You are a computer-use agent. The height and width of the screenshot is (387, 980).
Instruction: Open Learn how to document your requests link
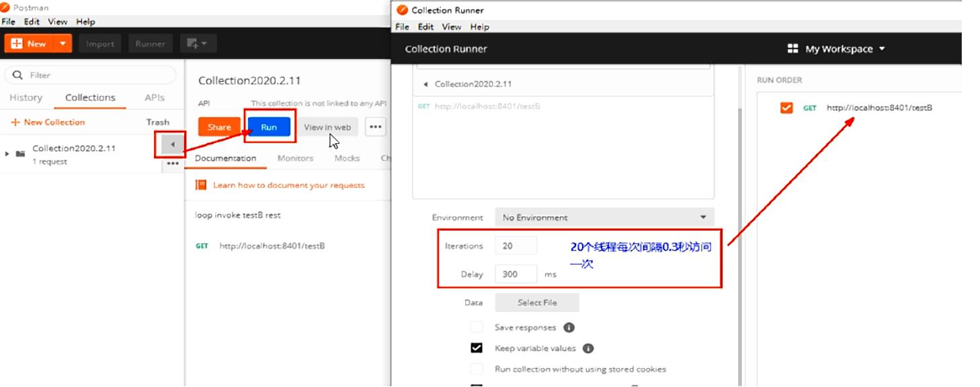[289, 185]
